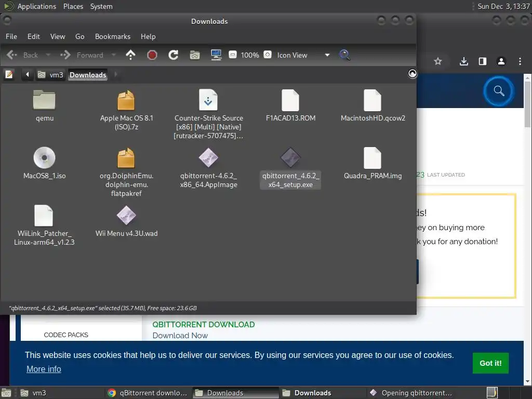Click the Forward navigation button

[82, 55]
